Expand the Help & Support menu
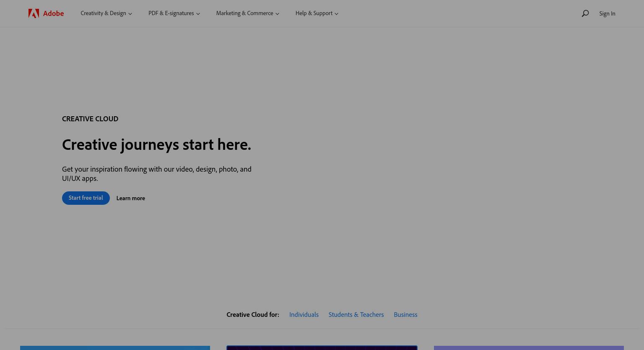 pyautogui.click(x=317, y=13)
